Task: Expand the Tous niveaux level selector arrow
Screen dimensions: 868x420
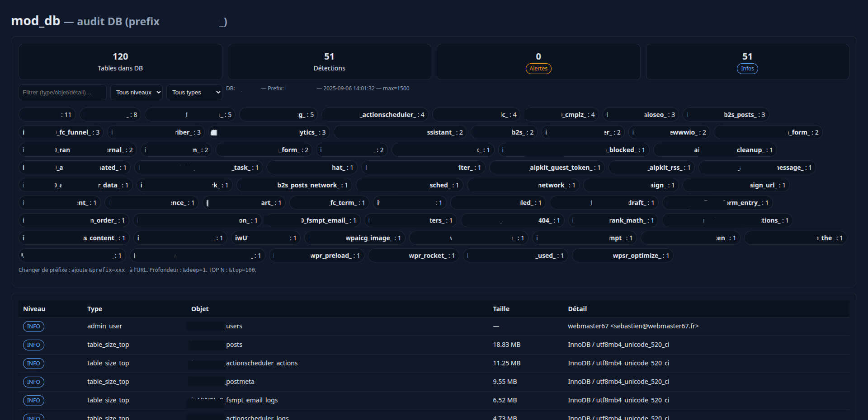Action: coord(157,92)
